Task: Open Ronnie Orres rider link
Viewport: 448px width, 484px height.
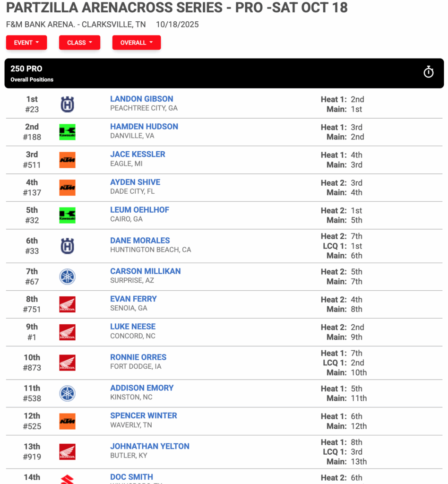Action: pyautogui.click(x=138, y=357)
